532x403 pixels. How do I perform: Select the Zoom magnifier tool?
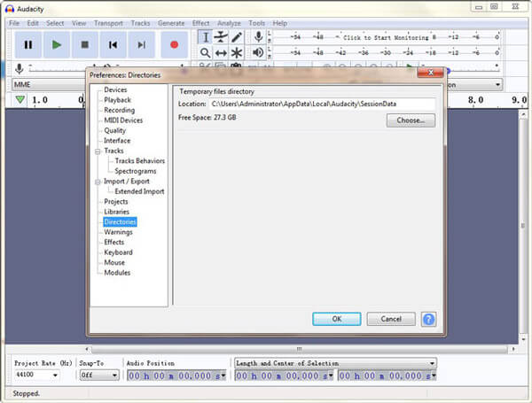coord(206,52)
